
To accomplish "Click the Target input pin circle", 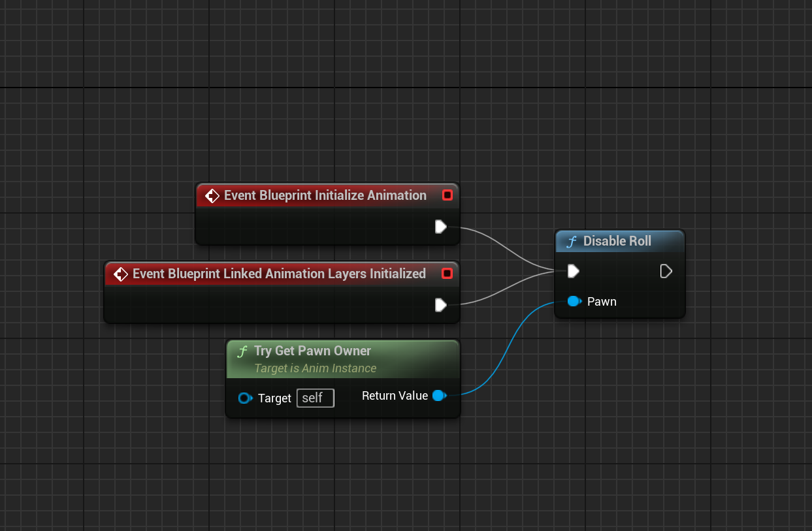I will click(245, 398).
